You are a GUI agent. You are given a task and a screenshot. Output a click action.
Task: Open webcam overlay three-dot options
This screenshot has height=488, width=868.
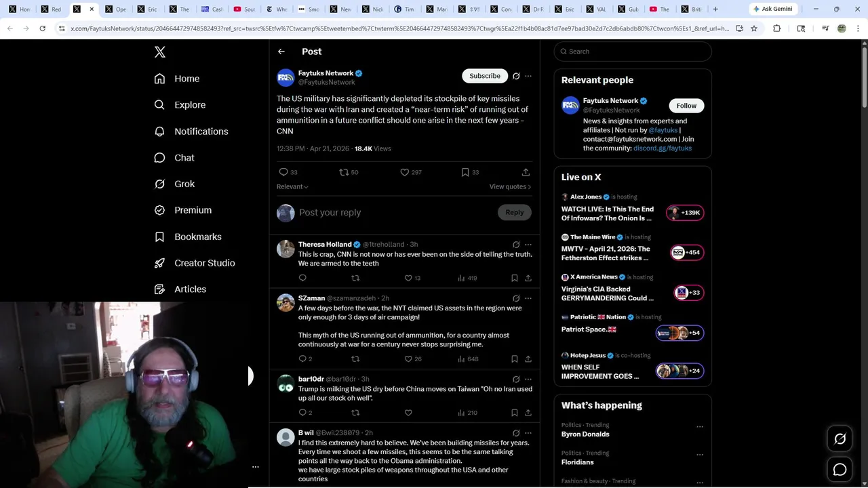(x=256, y=466)
